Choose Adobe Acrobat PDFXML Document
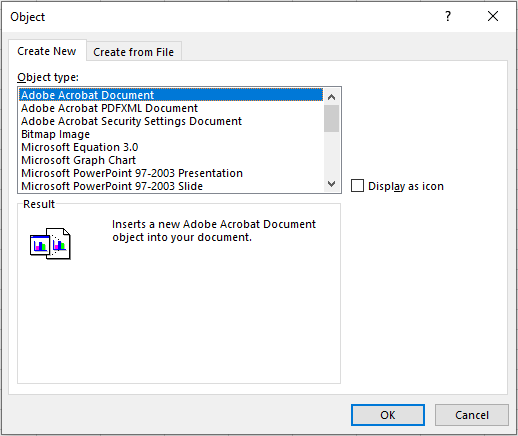 pyautogui.click(x=171, y=108)
